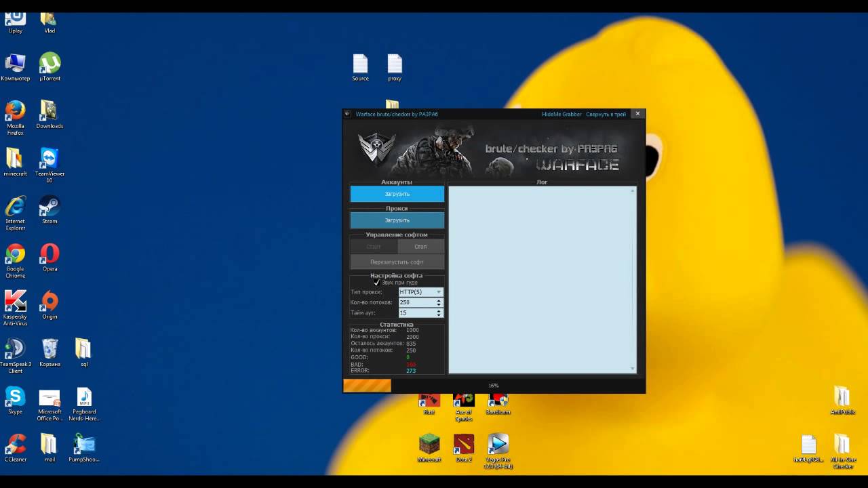Click the Лог scrollbar down arrow
The height and width of the screenshot is (488, 868).
tap(633, 369)
